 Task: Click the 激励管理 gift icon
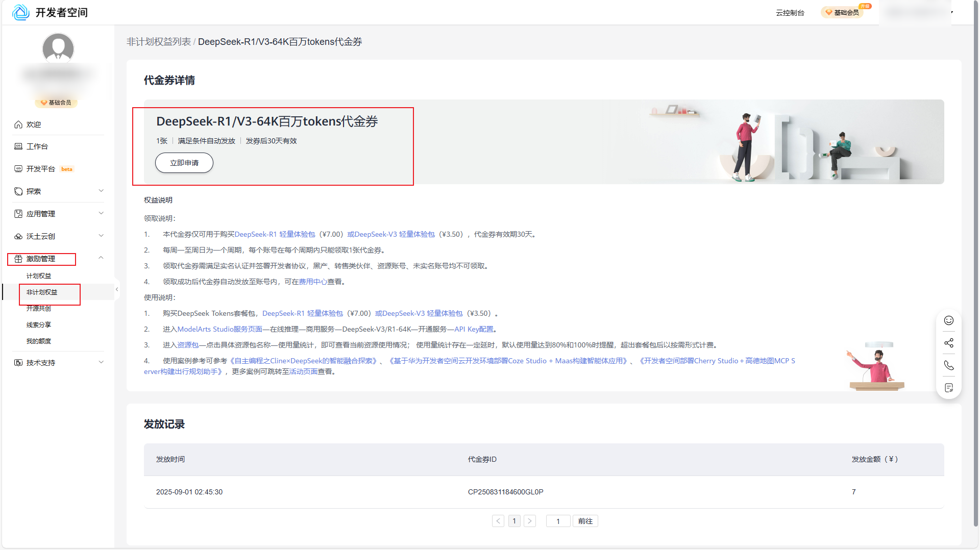click(x=18, y=259)
